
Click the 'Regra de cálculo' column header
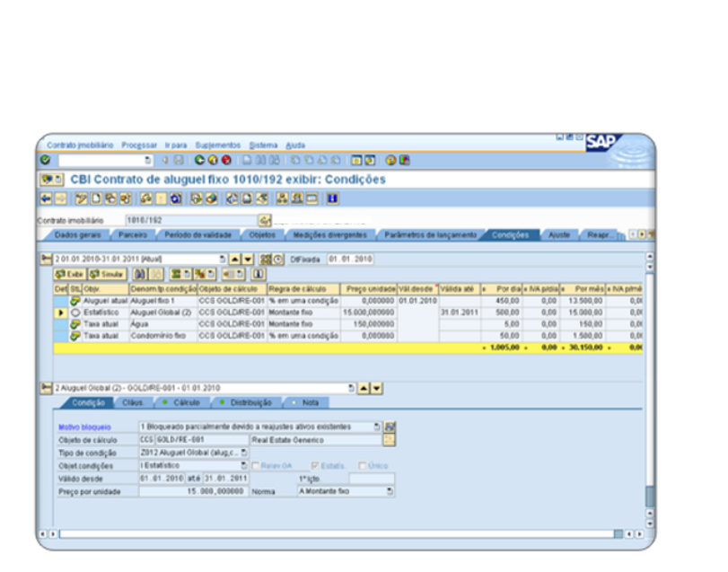point(303,289)
